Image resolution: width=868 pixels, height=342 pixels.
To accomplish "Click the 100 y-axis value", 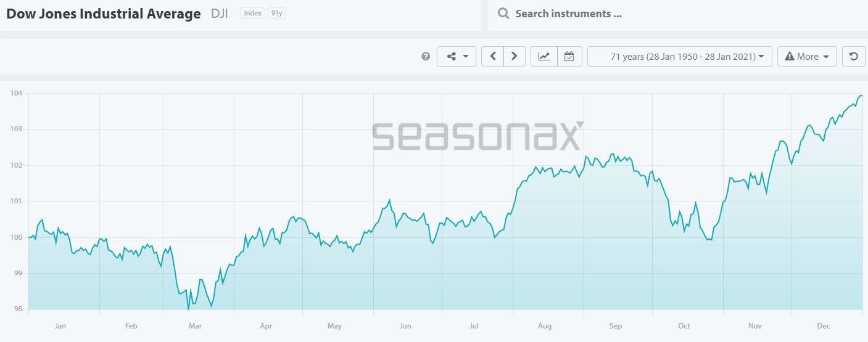I will pyautogui.click(x=16, y=237).
